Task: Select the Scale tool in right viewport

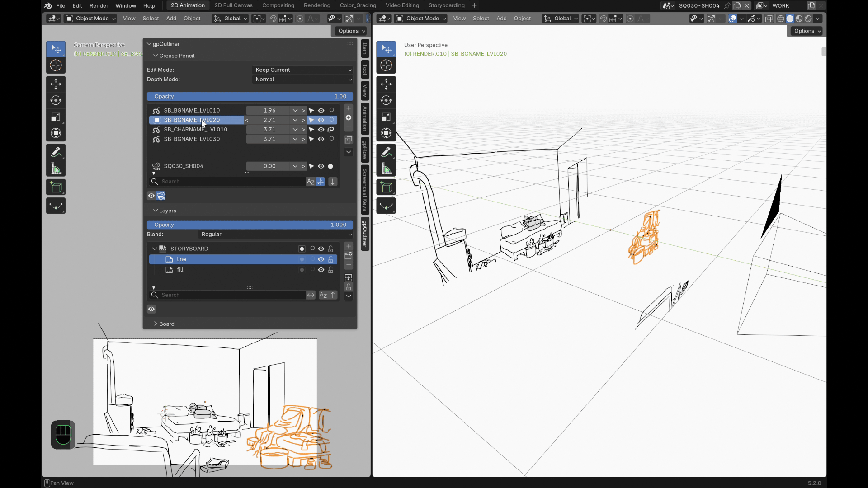Action: (x=386, y=117)
